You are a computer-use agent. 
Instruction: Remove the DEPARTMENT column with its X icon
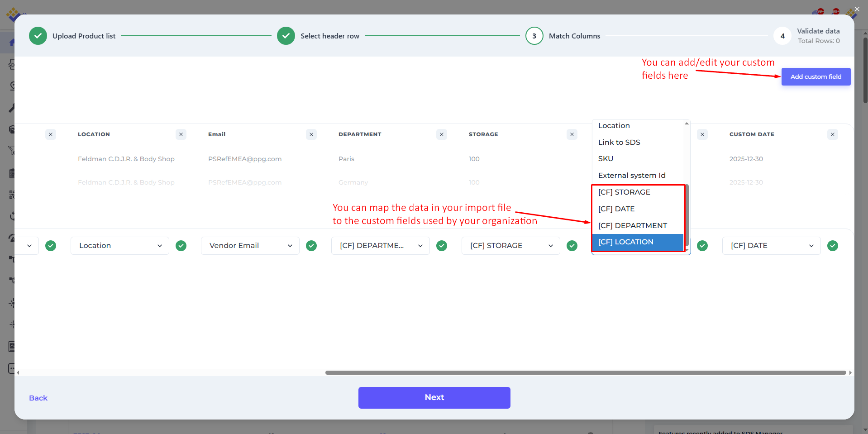click(x=442, y=134)
